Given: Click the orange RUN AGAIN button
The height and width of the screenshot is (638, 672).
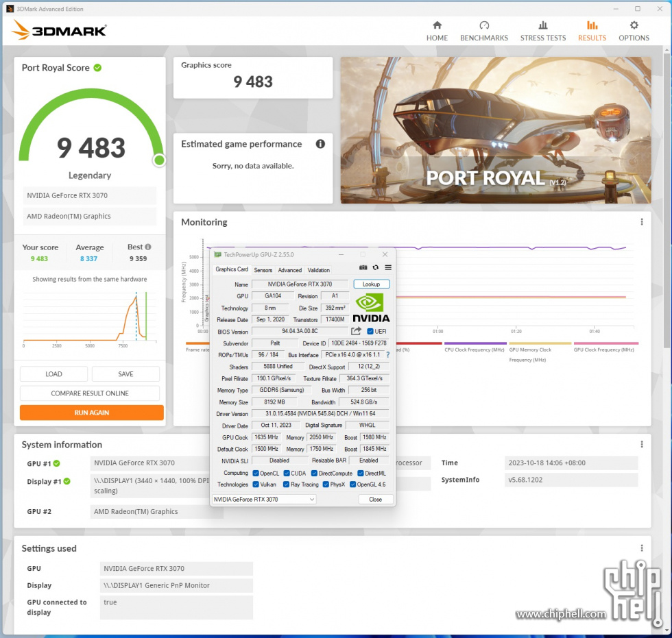Looking at the screenshot, I should click(92, 413).
